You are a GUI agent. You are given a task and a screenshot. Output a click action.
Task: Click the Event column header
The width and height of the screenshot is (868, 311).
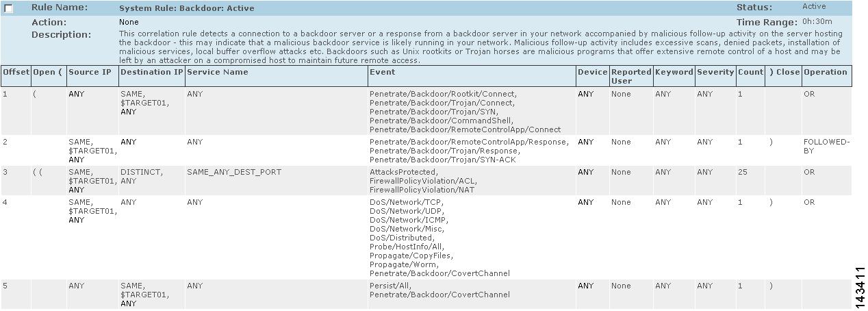click(x=382, y=72)
